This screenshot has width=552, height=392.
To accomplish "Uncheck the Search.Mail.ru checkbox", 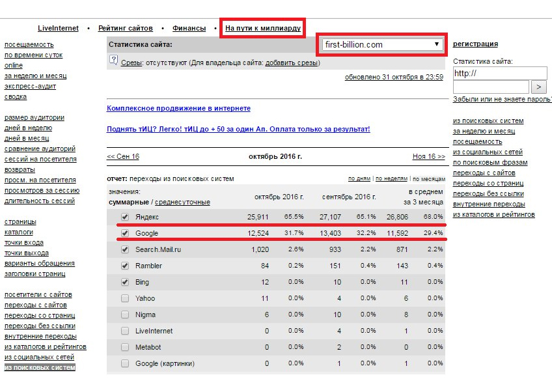I will pyautogui.click(x=124, y=249).
